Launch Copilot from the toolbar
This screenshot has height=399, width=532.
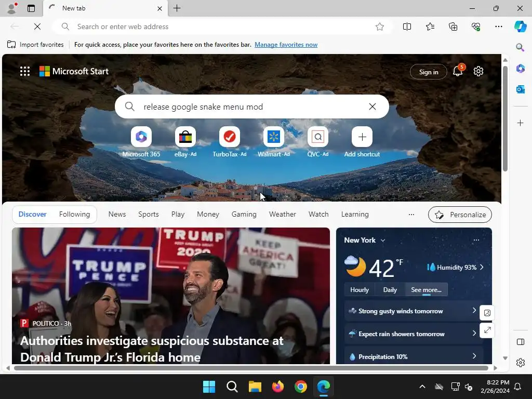point(520,26)
